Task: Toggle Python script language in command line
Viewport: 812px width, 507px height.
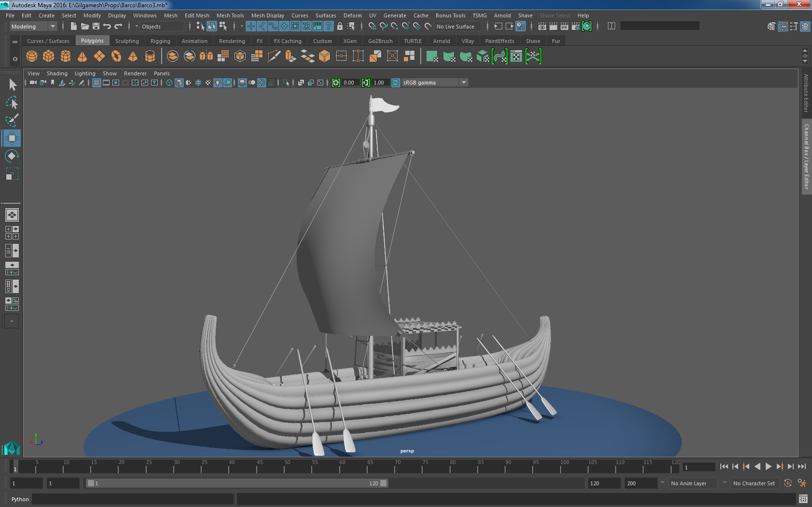Action: (20, 499)
